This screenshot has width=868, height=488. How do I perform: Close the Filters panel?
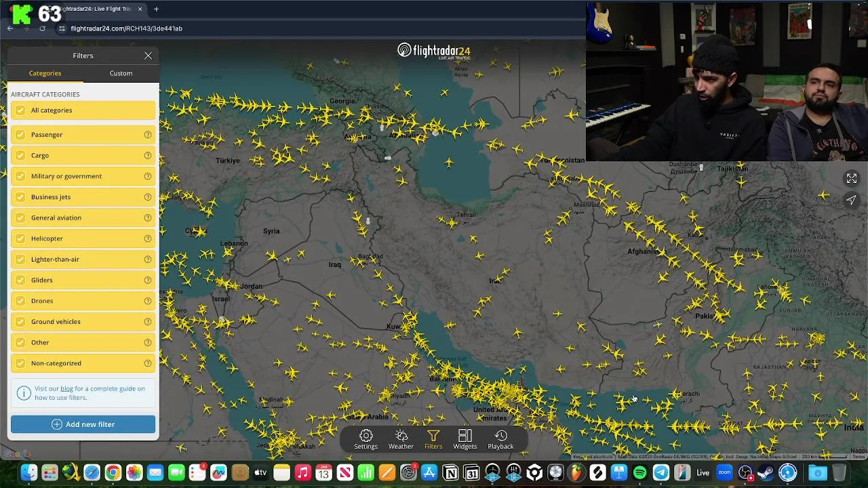click(x=148, y=56)
